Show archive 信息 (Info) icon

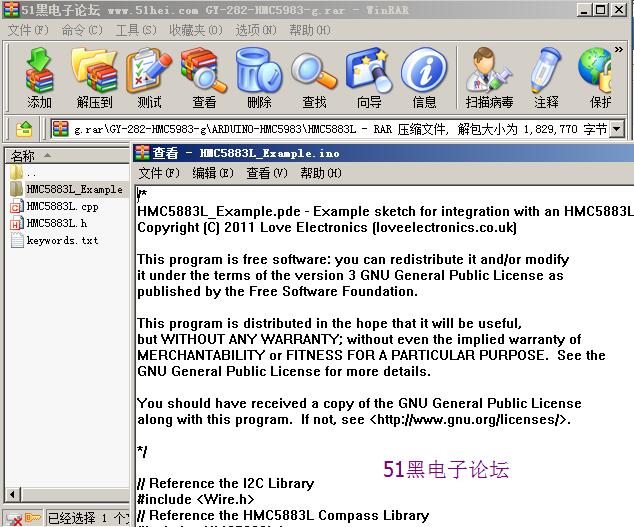point(424,77)
